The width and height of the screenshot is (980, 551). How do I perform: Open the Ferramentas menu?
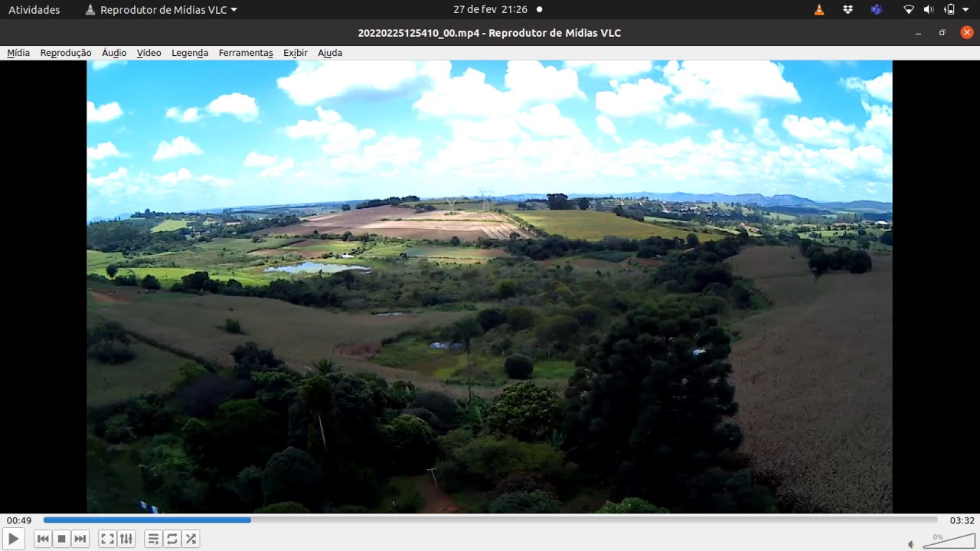[246, 53]
